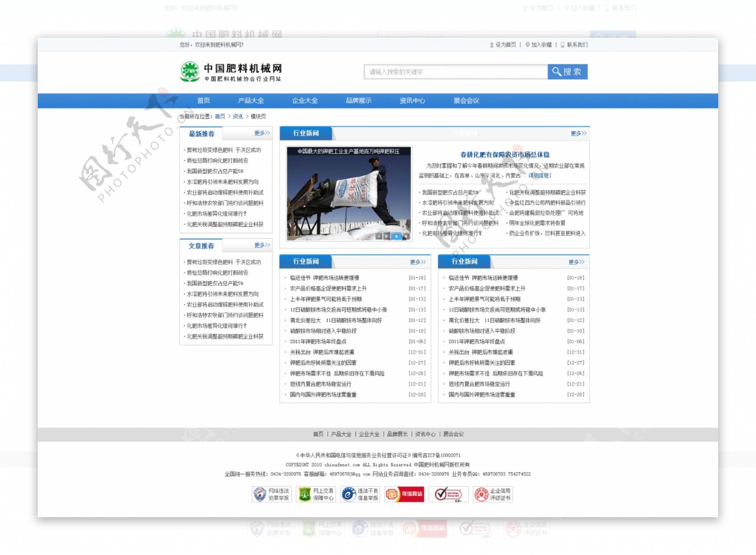The image size is (756, 555).
Task: Click 展会会议 in the gray footer navigation
Action: point(454,434)
